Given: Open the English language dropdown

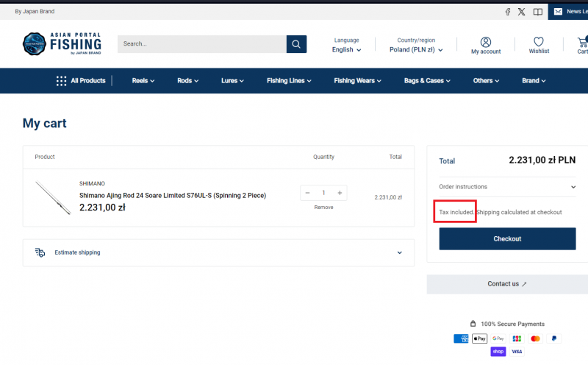Looking at the screenshot, I should 346,50.
